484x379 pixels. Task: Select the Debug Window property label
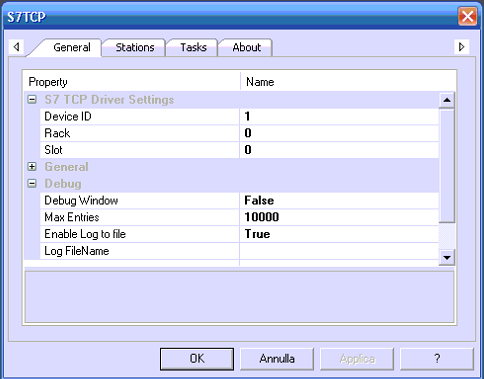(x=81, y=200)
